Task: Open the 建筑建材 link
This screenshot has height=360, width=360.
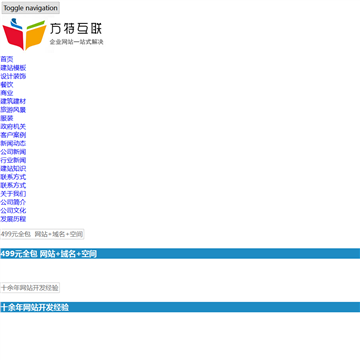Action: pyautogui.click(x=13, y=101)
